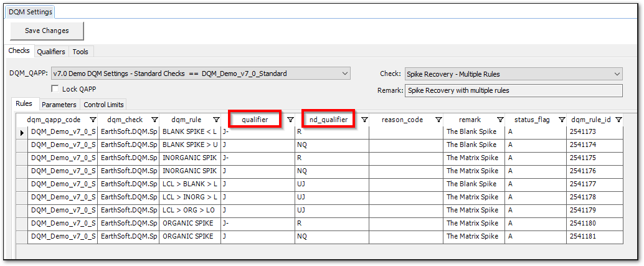Image resolution: width=644 pixels, height=266 pixels.
Task: Filter the nd_qualifier column
Action: click(364, 120)
